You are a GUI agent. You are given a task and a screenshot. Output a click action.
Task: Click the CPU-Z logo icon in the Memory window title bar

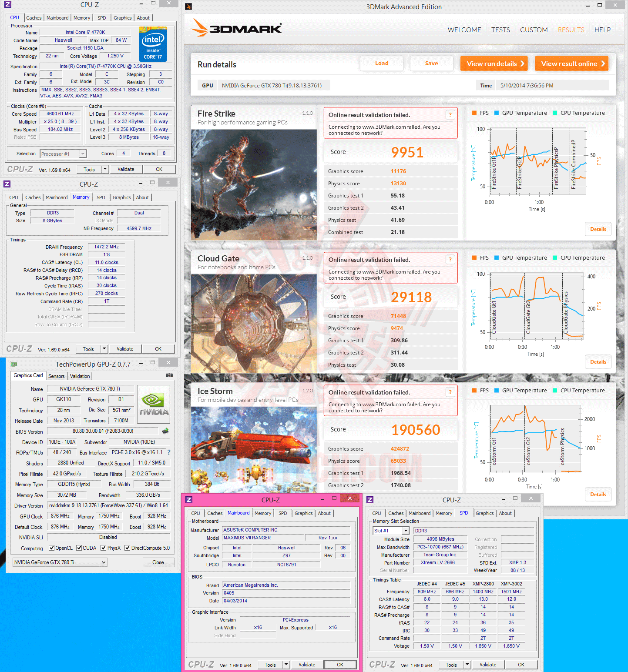(7, 184)
